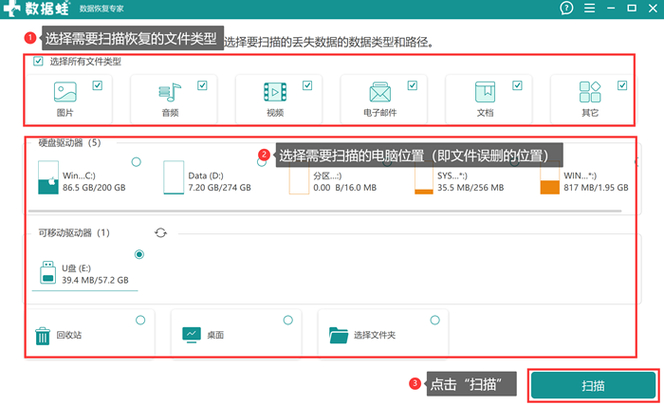Image resolution: width=664 pixels, height=405 pixels.
Task: Uncheck the 电子邮件 file type checkbox
Action: coord(412,86)
